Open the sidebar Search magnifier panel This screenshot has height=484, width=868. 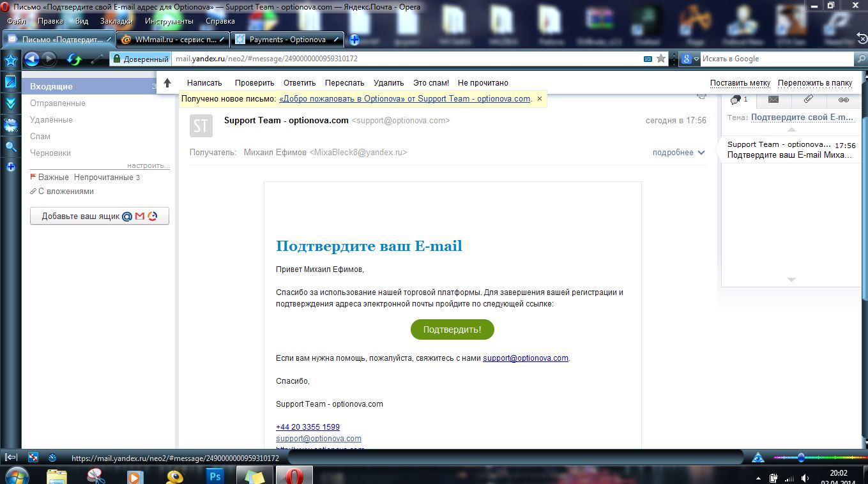(10, 147)
